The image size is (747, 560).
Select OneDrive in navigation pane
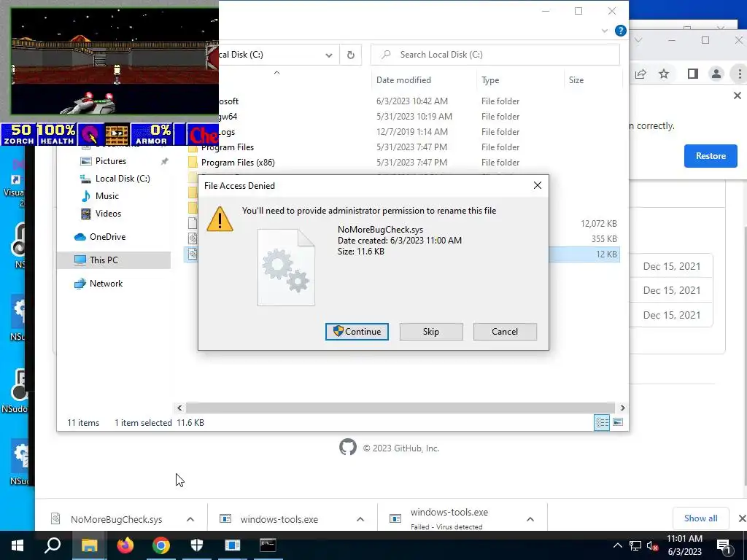(x=107, y=237)
